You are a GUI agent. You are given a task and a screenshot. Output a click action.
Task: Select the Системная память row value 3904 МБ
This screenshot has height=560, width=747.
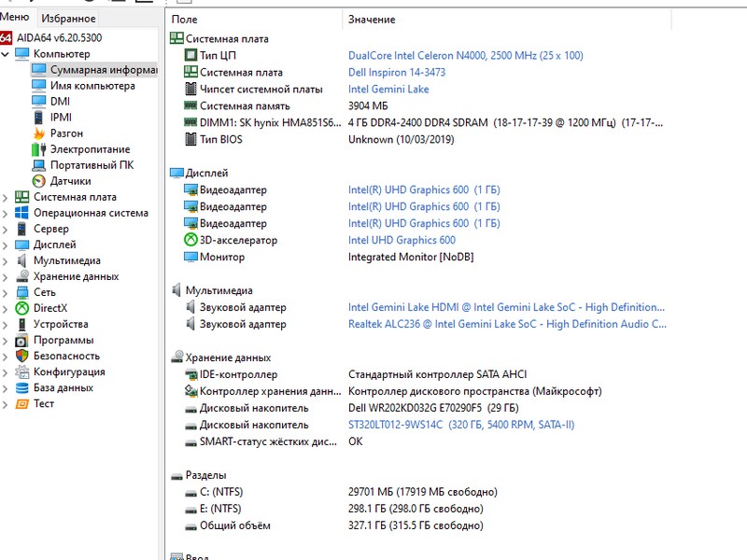coord(368,105)
